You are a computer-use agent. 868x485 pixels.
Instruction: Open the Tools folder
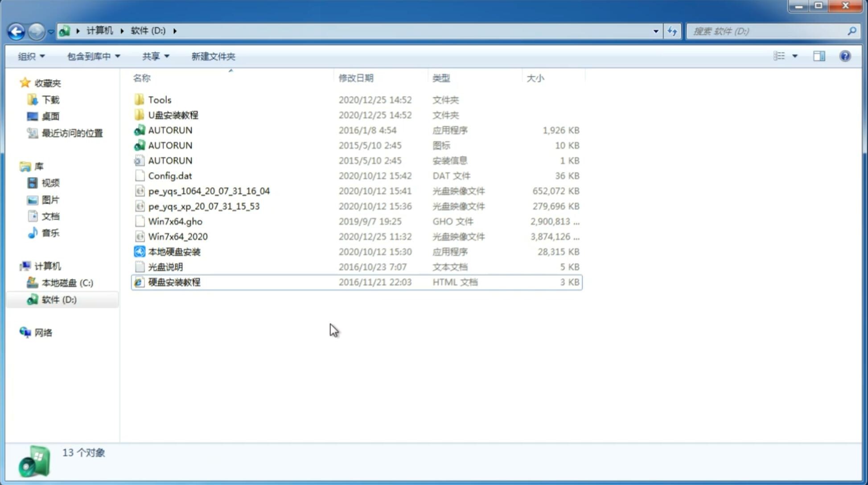(159, 99)
